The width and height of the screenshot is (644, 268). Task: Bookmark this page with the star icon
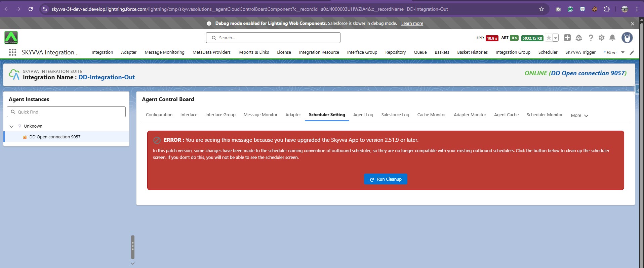[541, 9]
